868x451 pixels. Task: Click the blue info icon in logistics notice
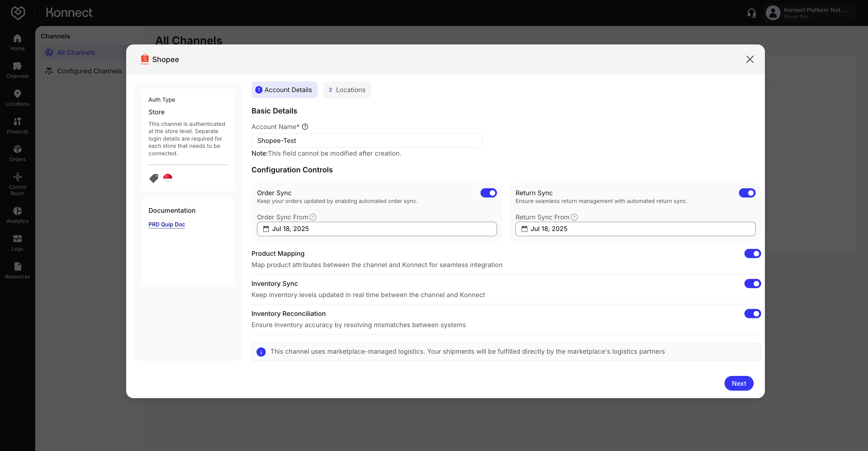click(x=261, y=352)
